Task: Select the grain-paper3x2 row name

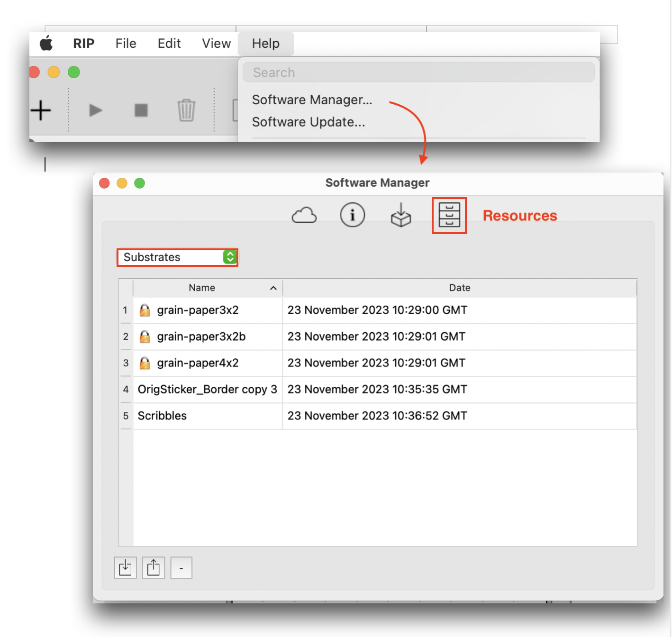Action: click(x=198, y=310)
